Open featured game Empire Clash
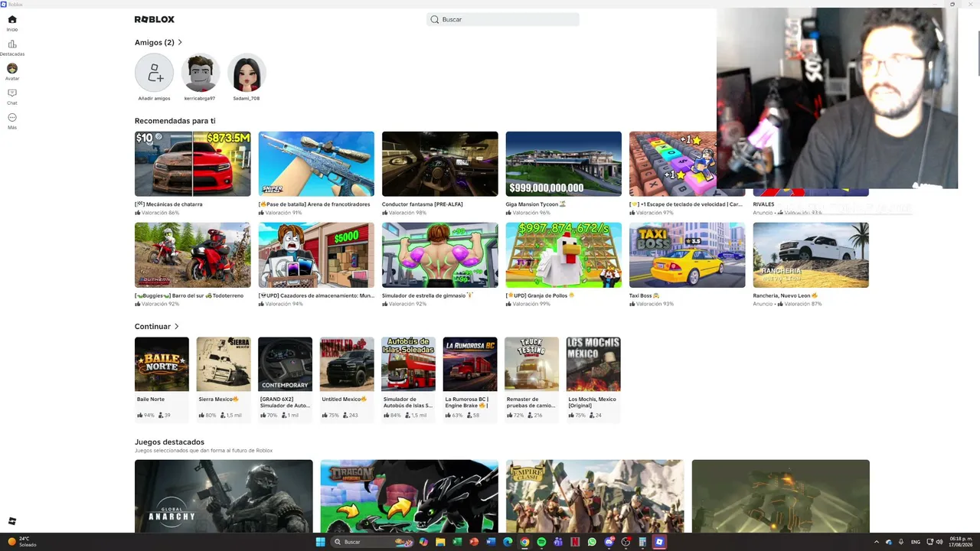The height and width of the screenshot is (551, 980). pyautogui.click(x=595, y=496)
